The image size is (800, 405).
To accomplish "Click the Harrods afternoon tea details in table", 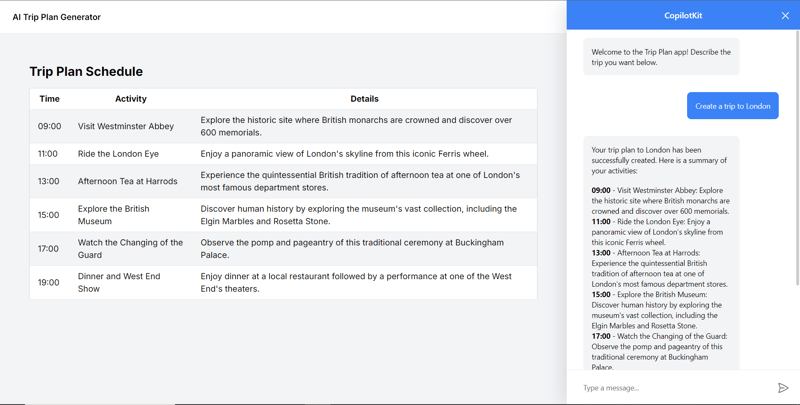I will click(x=360, y=181).
